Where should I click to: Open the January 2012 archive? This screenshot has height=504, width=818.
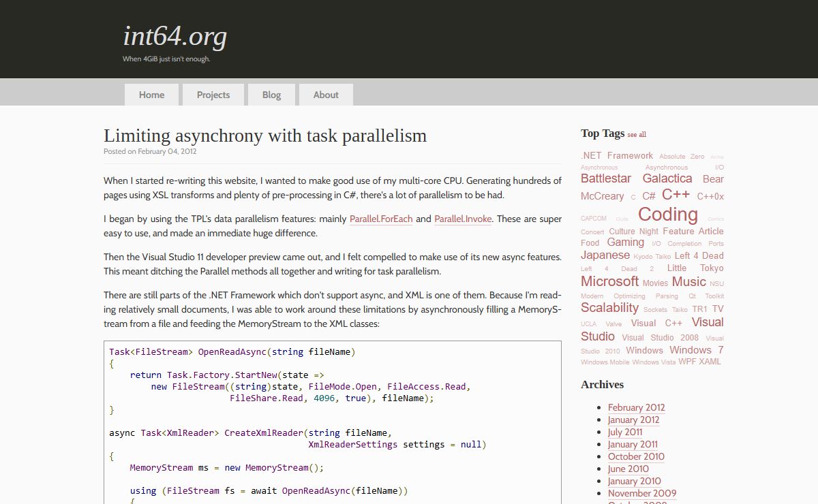tap(634, 420)
